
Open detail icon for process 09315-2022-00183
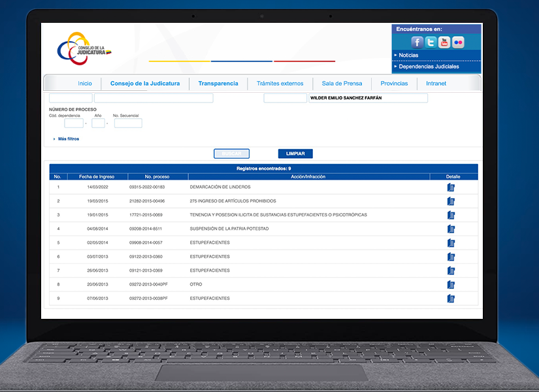click(451, 188)
